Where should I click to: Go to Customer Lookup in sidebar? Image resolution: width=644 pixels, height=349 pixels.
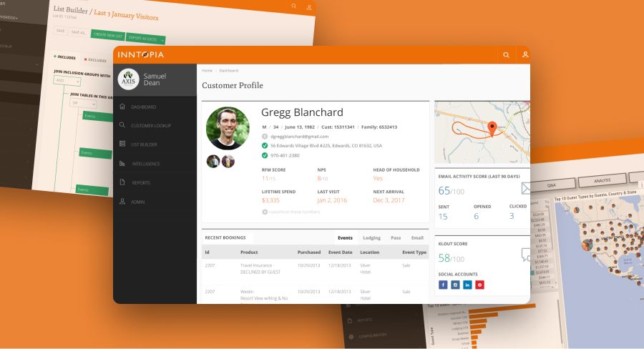click(150, 126)
